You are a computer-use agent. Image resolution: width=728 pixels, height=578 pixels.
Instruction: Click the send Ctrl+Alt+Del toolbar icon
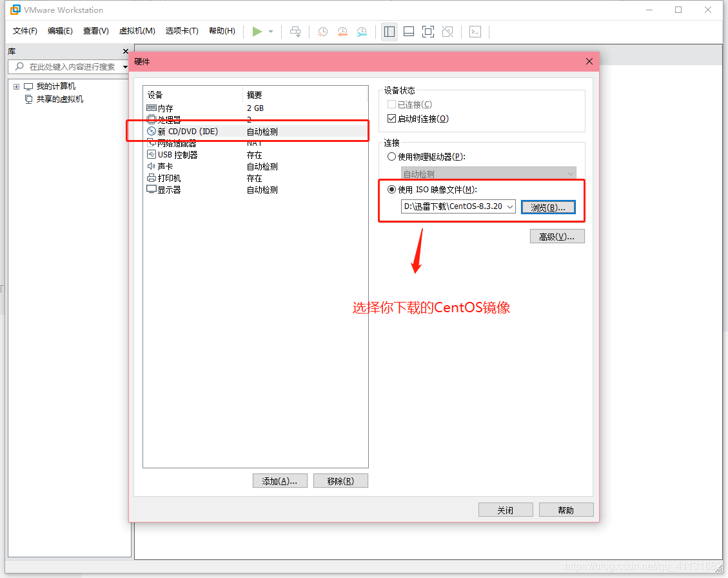(x=295, y=32)
